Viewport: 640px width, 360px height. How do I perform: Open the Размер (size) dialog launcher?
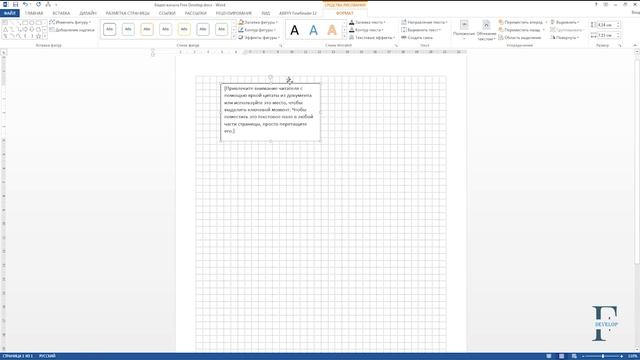[620, 45]
